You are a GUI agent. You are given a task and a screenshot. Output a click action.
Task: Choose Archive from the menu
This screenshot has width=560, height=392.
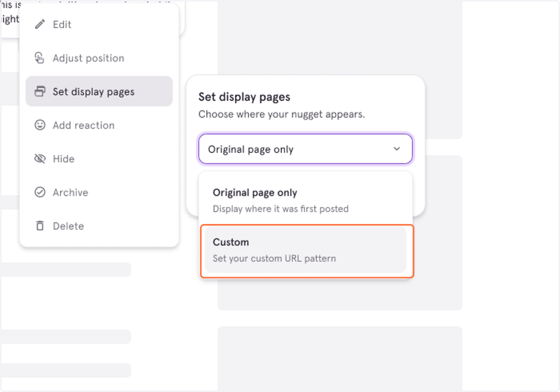[99, 192]
